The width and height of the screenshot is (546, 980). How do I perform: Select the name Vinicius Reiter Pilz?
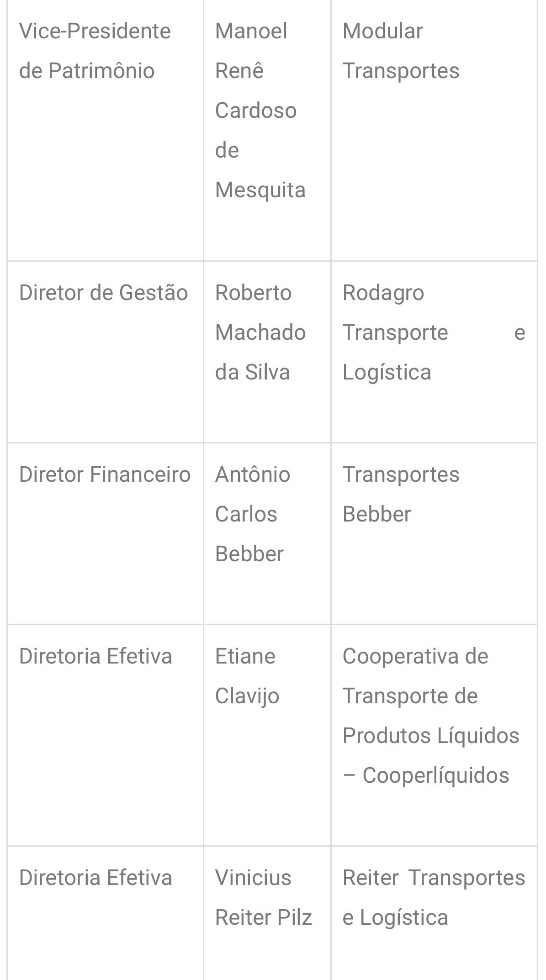(x=263, y=897)
